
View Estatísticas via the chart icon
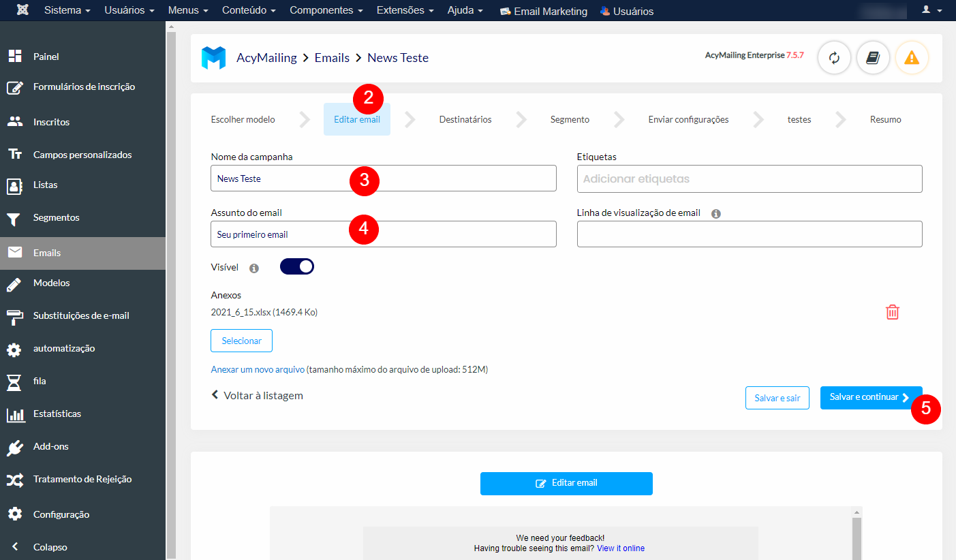[16, 414]
